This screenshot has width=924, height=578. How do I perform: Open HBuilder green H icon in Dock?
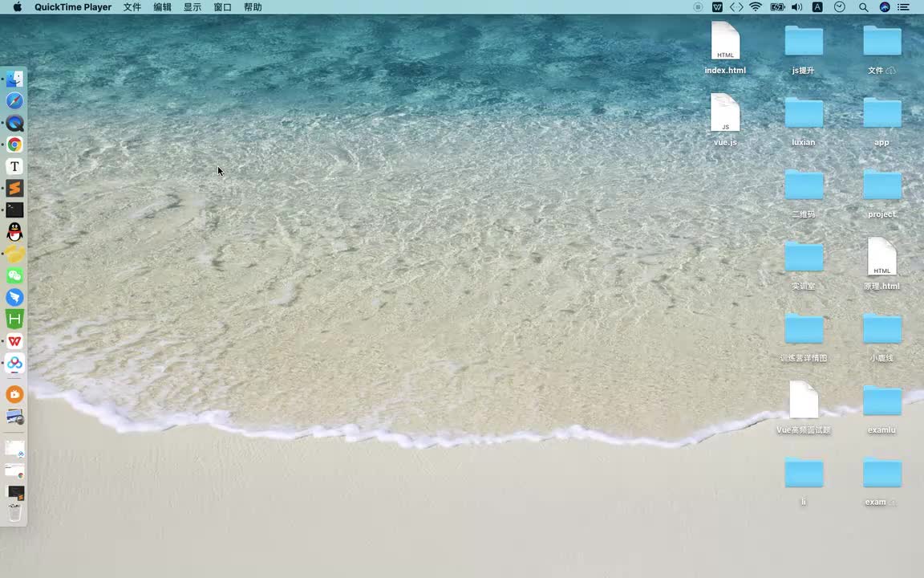pyautogui.click(x=14, y=319)
